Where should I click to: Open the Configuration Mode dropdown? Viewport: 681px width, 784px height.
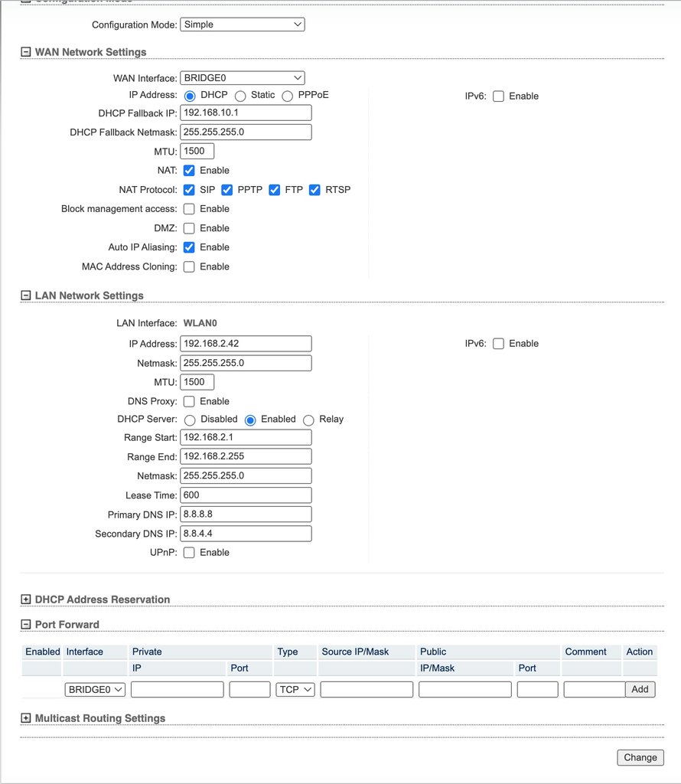click(x=242, y=24)
